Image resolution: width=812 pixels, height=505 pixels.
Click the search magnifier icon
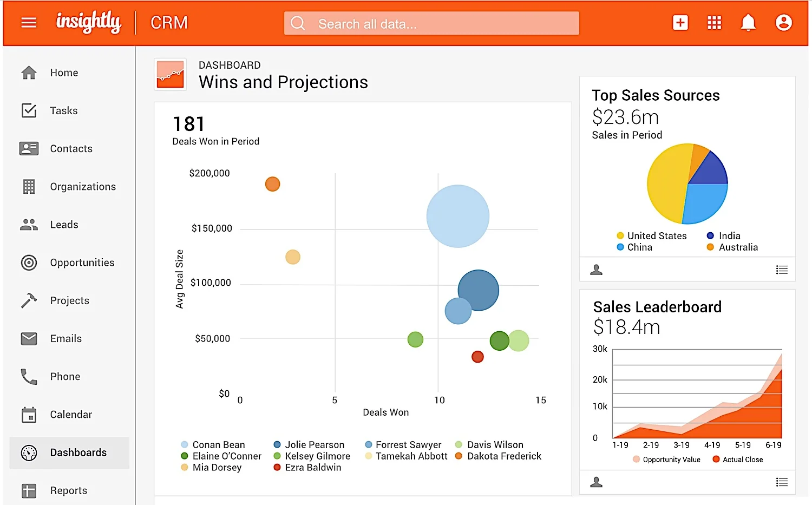point(298,23)
